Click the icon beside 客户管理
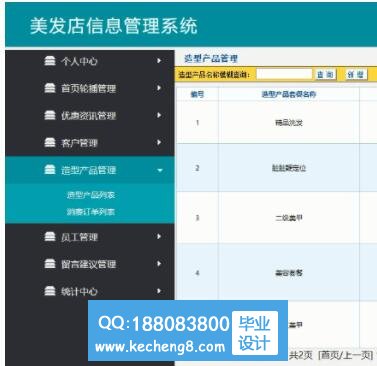Viewport: 377px width, 366px height. point(50,143)
